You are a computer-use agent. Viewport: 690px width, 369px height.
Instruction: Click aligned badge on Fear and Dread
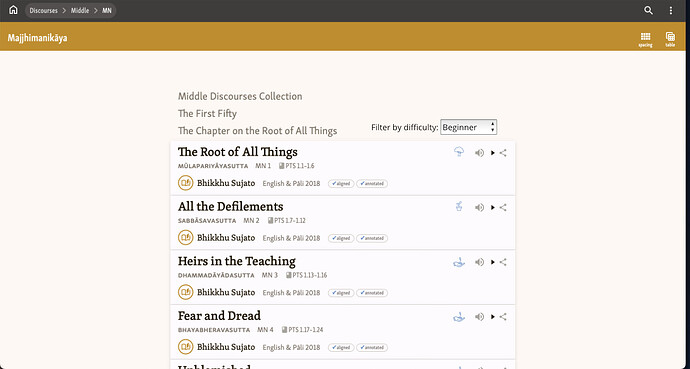pos(341,347)
